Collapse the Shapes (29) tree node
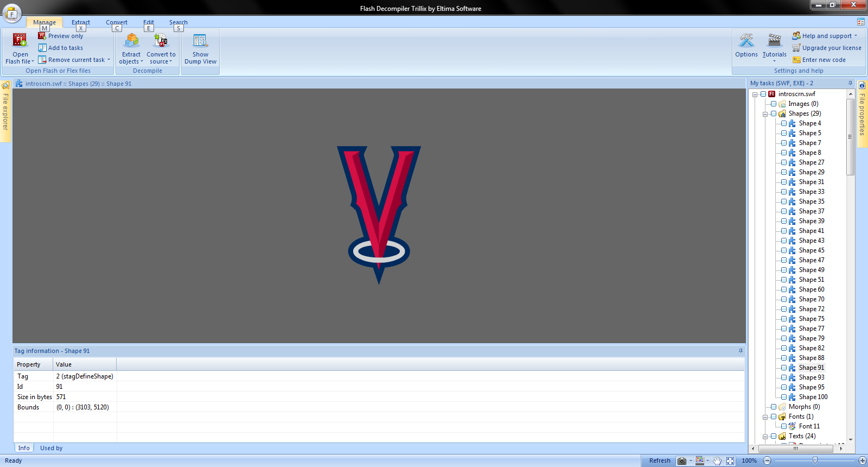 point(765,114)
